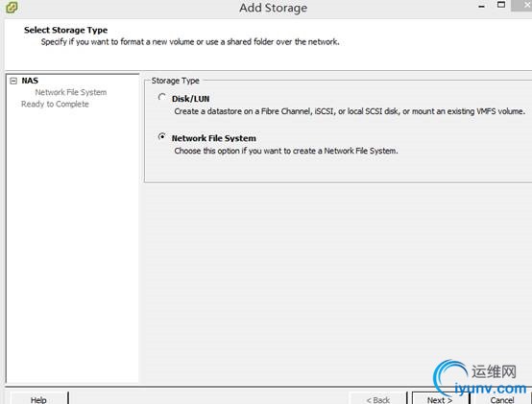Minimize the Add Storage window
Viewport: 532px width, 404px height.
[481, 6]
